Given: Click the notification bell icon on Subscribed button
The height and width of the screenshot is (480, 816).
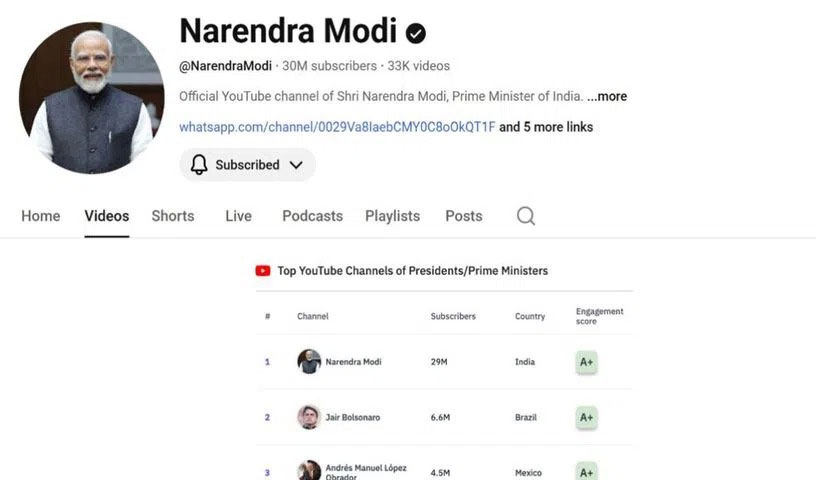Looking at the screenshot, I should coord(199,165).
